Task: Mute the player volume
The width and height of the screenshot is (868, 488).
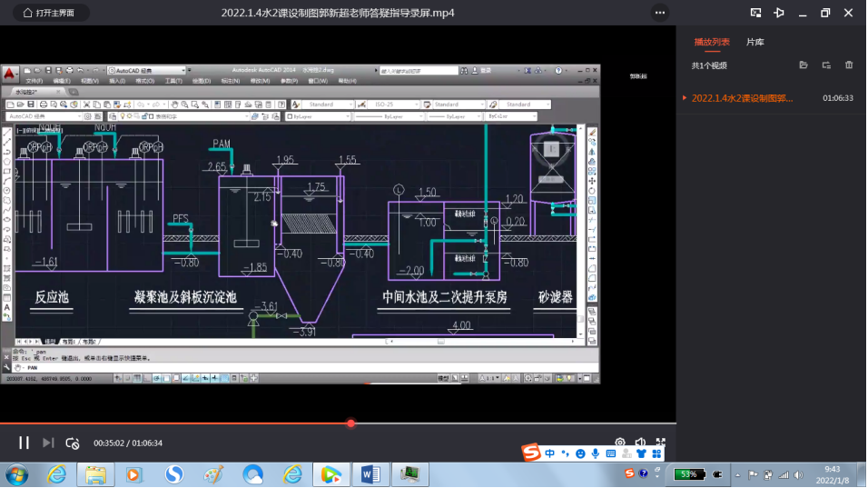Action: (640, 443)
